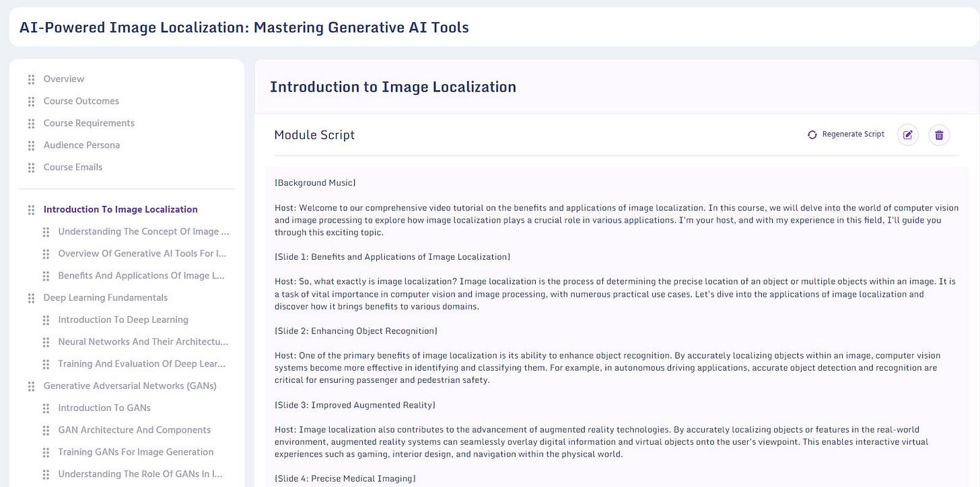The height and width of the screenshot is (487, 980).
Task: Select the Introduction To Image Localization module
Action: pos(120,209)
